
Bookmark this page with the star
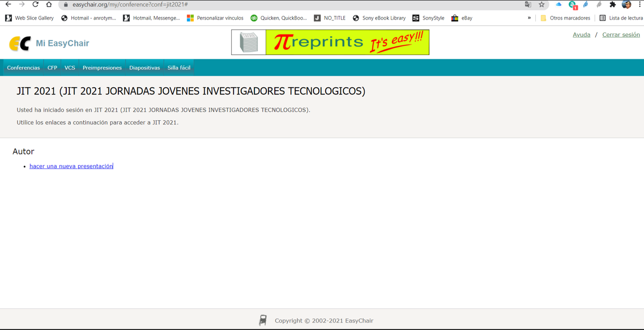(x=541, y=4)
